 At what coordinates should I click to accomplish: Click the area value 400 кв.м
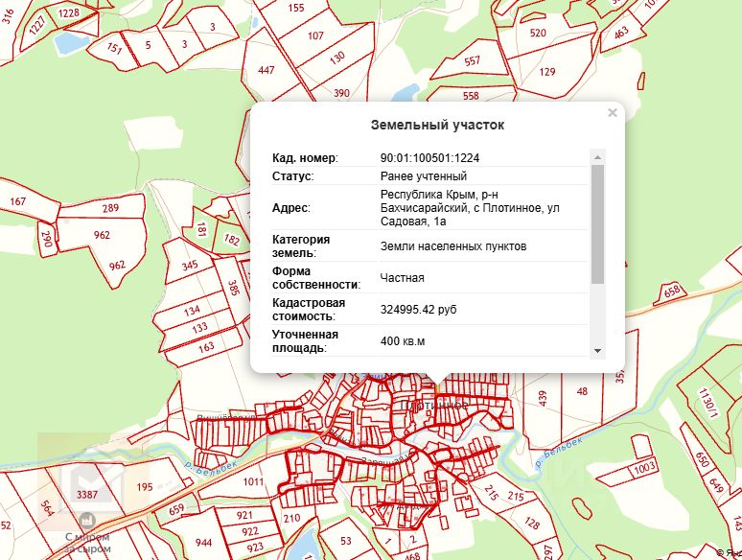(x=403, y=341)
